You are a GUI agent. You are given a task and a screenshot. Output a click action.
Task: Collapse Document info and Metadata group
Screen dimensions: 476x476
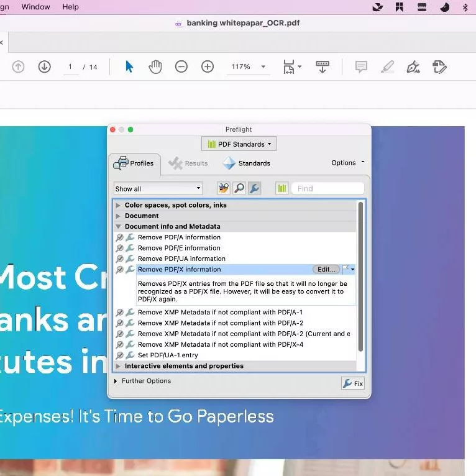pyautogui.click(x=118, y=227)
